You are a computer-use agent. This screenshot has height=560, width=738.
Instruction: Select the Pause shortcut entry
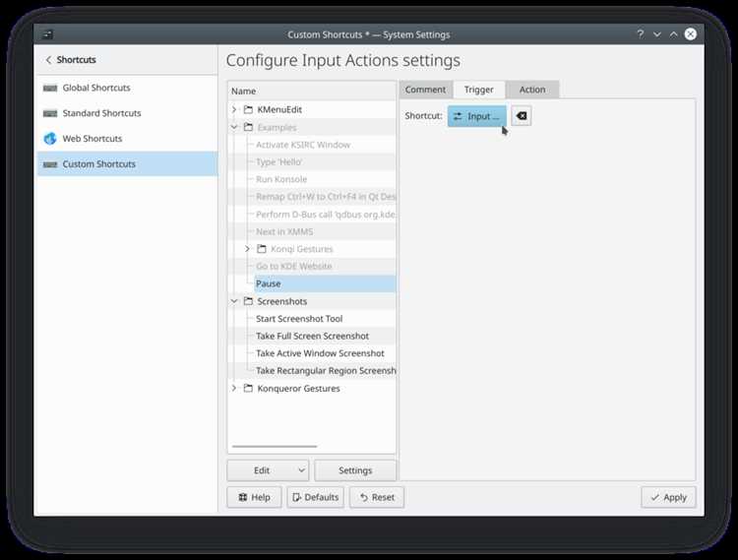pyautogui.click(x=325, y=283)
